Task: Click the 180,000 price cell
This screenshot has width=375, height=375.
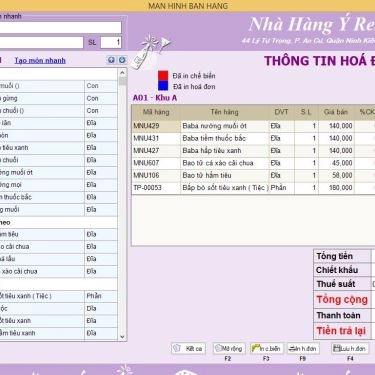Action: [336, 188]
